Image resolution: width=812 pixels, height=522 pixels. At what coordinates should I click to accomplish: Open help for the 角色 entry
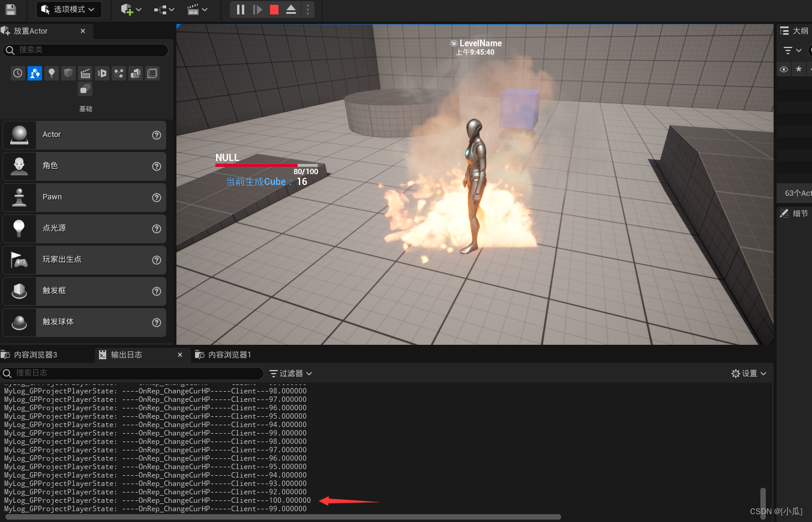(x=157, y=166)
